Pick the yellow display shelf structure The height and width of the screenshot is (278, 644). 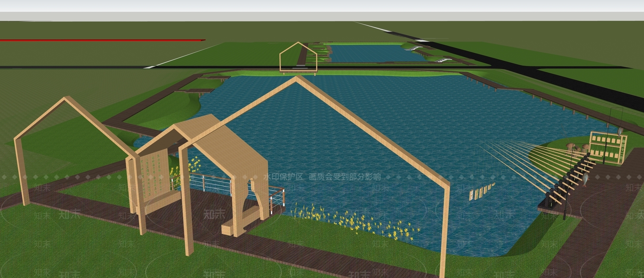608,147
